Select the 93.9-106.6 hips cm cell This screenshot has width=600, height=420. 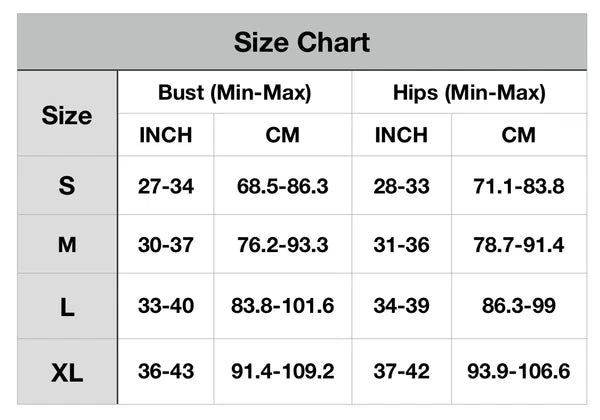point(518,371)
